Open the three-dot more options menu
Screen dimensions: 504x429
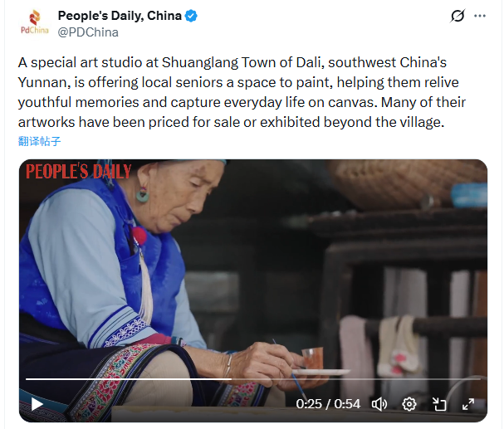480,16
